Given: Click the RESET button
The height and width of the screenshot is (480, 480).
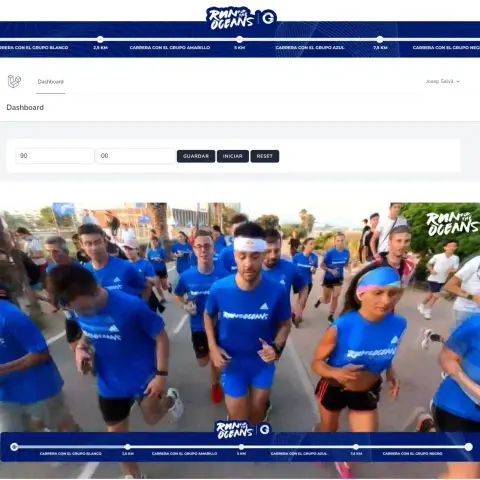Looking at the screenshot, I should coord(265,156).
